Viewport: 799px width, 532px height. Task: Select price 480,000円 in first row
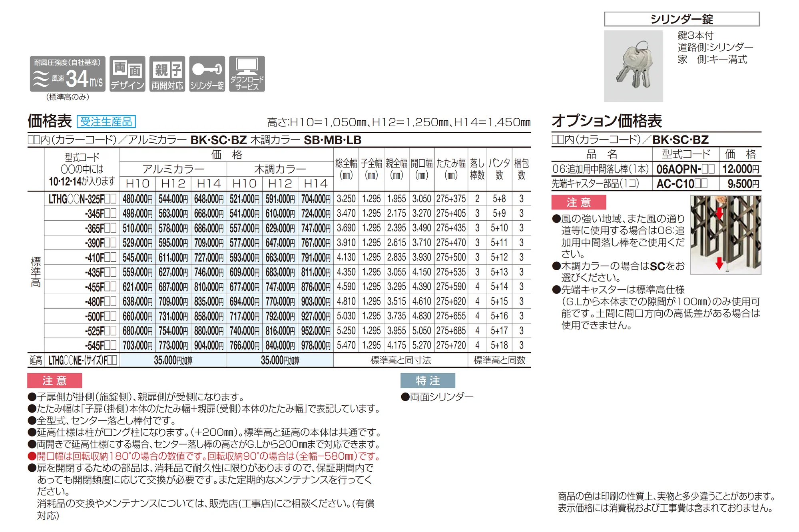click(x=137, y=199)
